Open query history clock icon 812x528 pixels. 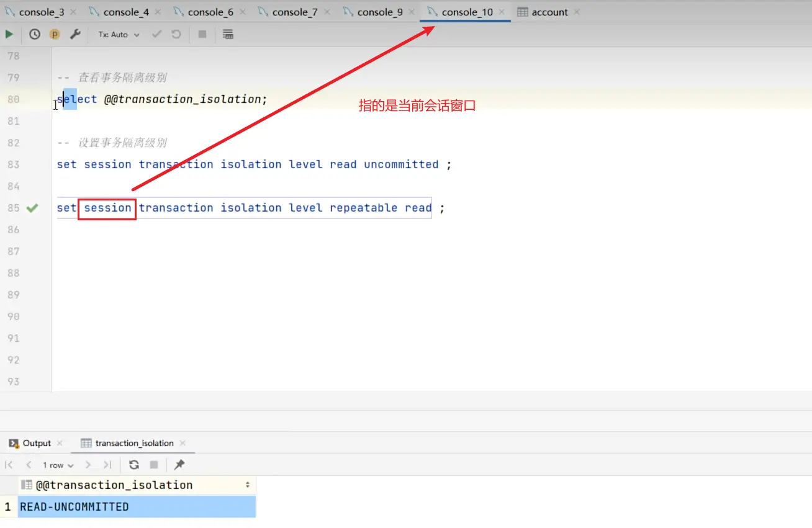tap(35, 34)
